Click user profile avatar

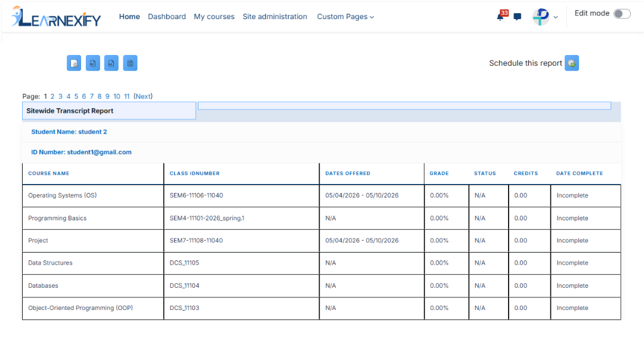coord(541,17)
